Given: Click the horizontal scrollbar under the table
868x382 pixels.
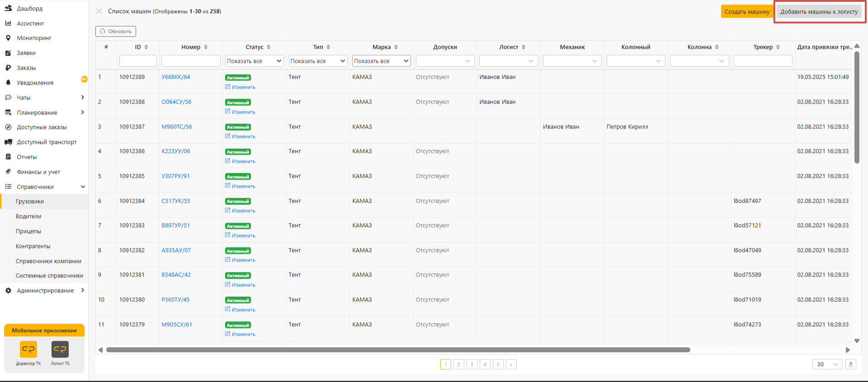Looking at the screenshot, I should tap(398, 350).
